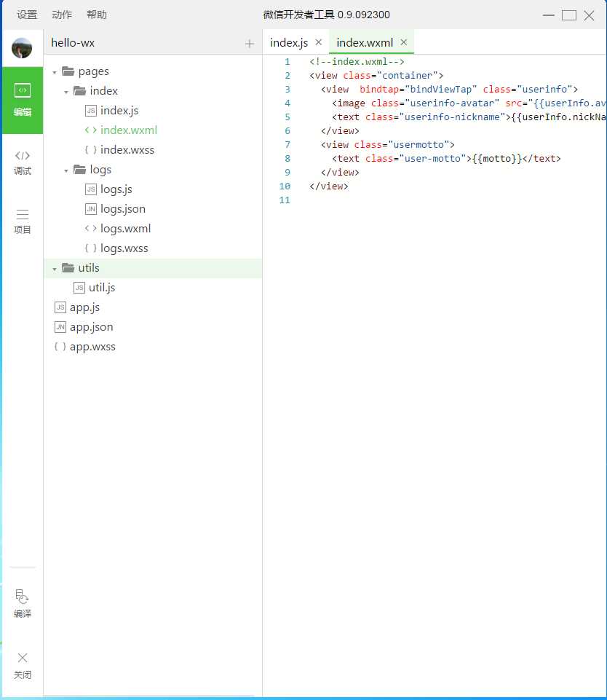Click the JS icon beside index.js in tree

(x=91, y=110)
